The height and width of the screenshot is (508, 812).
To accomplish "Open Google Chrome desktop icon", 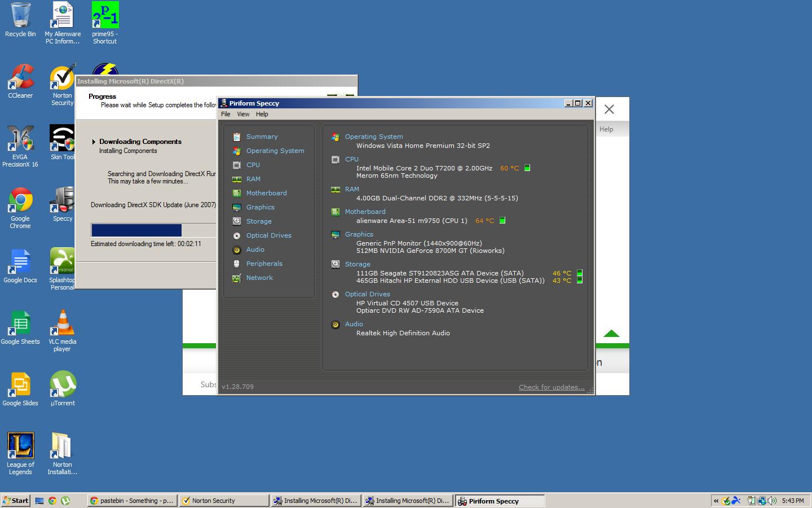I will click(x=20, y=208).
